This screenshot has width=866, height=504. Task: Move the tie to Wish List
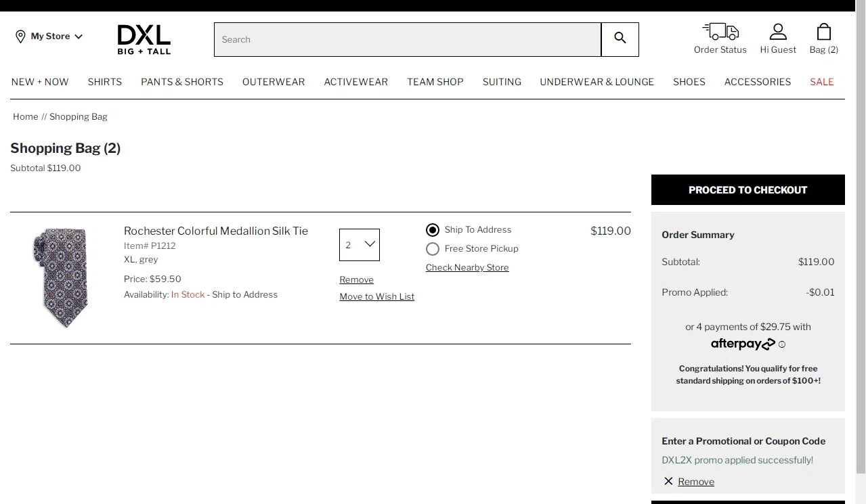377,296
